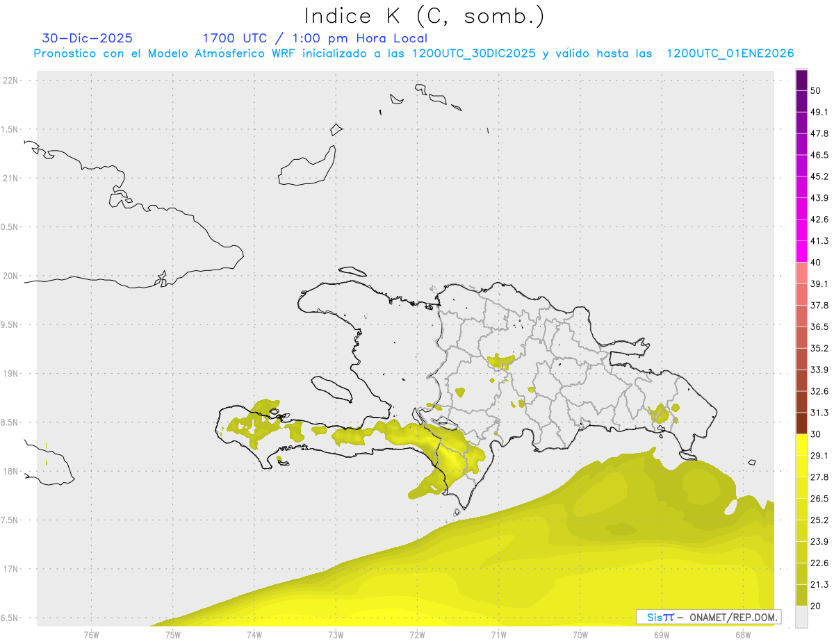Image resolution: width=834 pixels, height=644 pixels.
Task: Click the colorbar value "32.6"
Action: click(x=819, y=391)
